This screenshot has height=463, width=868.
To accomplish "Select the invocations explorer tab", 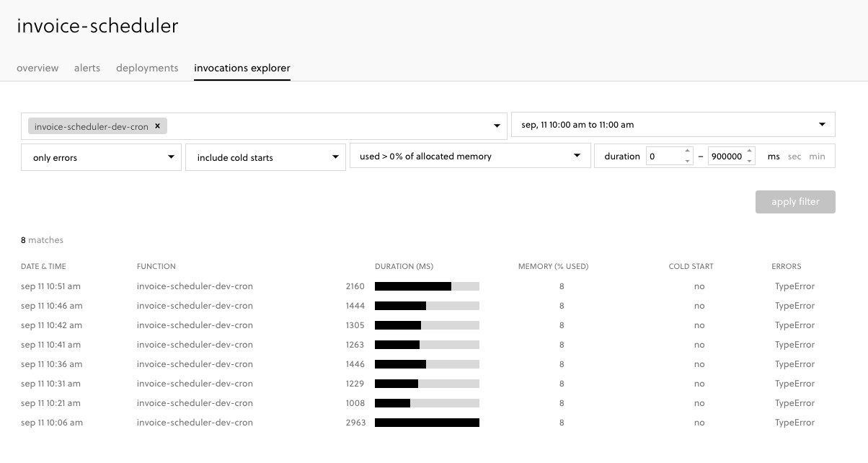I will (242, 68).
